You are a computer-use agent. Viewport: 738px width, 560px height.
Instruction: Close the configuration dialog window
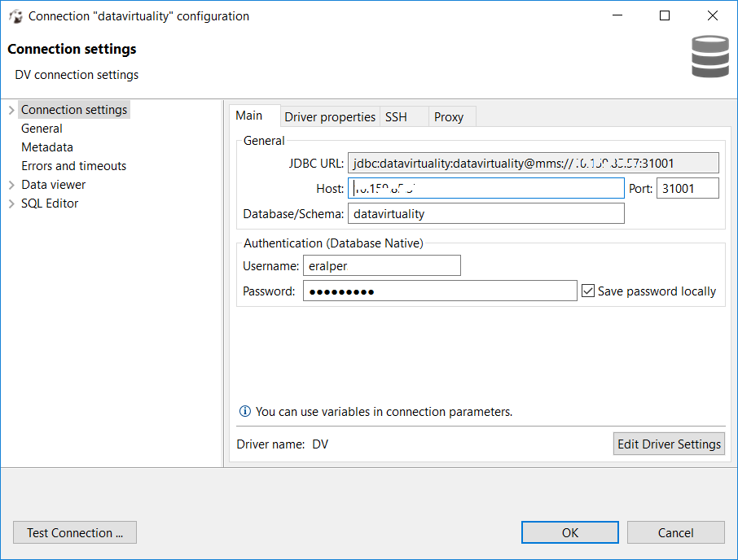pyautogui.click(x=713, y=15)
